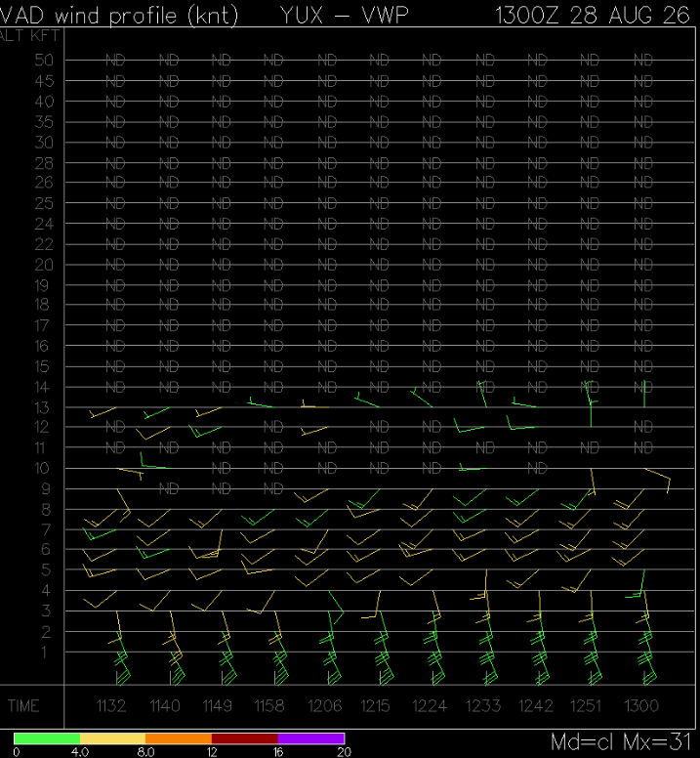Click the '0' color legend value
The height and width of the screenshot is (758, 700).
[16, 752]
